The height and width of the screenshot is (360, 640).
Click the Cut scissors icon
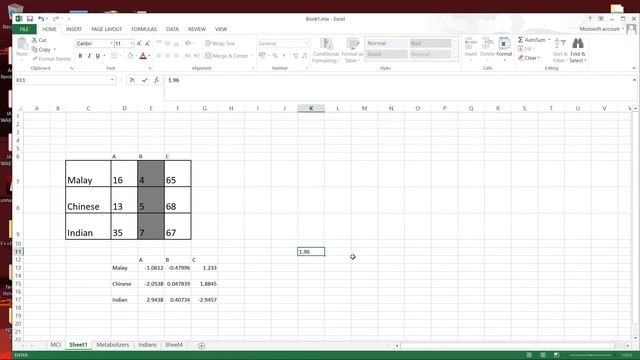point(35,40)
